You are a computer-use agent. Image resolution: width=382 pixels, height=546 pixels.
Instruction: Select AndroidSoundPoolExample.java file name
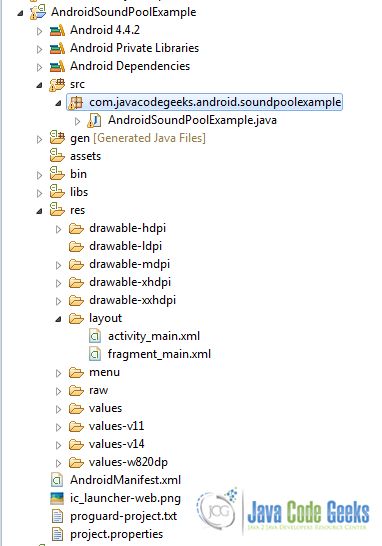tap(192, 120)
